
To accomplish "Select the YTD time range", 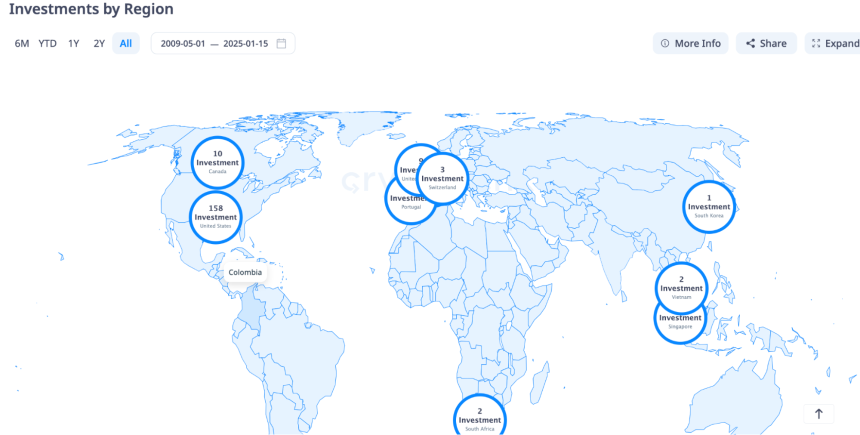I will tap(47, 43).
